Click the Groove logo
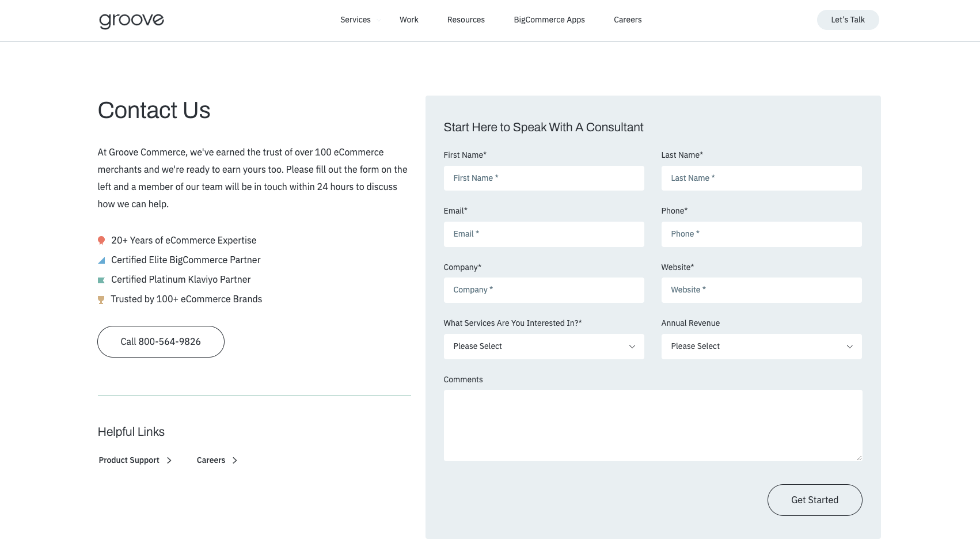980x551 pixels. 131,20
